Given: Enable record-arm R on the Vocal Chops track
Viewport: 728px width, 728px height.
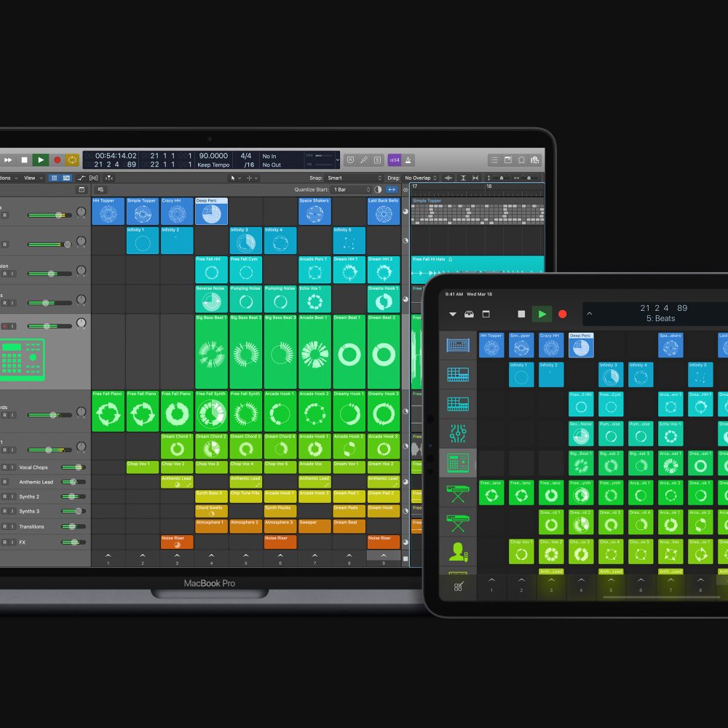Looking at the screenshot, I should point(6,467).
